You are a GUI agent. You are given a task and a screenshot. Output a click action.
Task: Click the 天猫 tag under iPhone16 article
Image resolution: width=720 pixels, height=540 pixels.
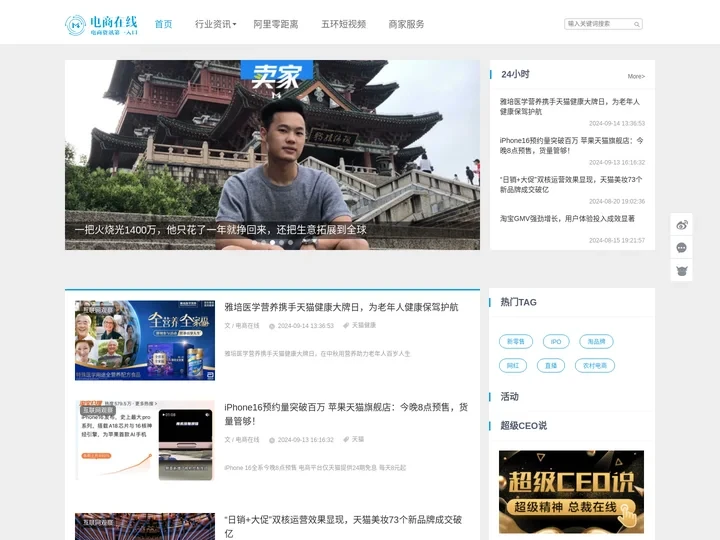[358, 439]
